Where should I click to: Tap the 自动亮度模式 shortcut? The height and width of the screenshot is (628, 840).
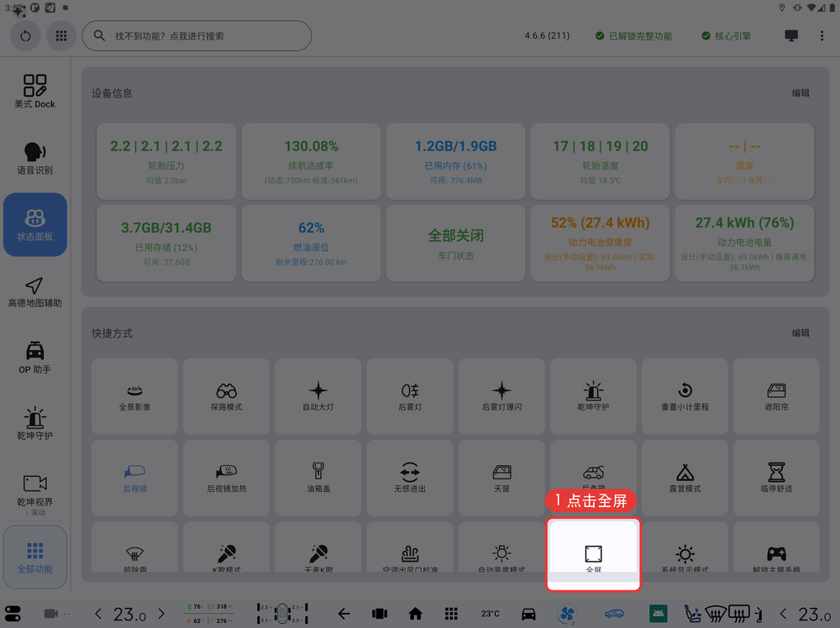click(502, 547)
